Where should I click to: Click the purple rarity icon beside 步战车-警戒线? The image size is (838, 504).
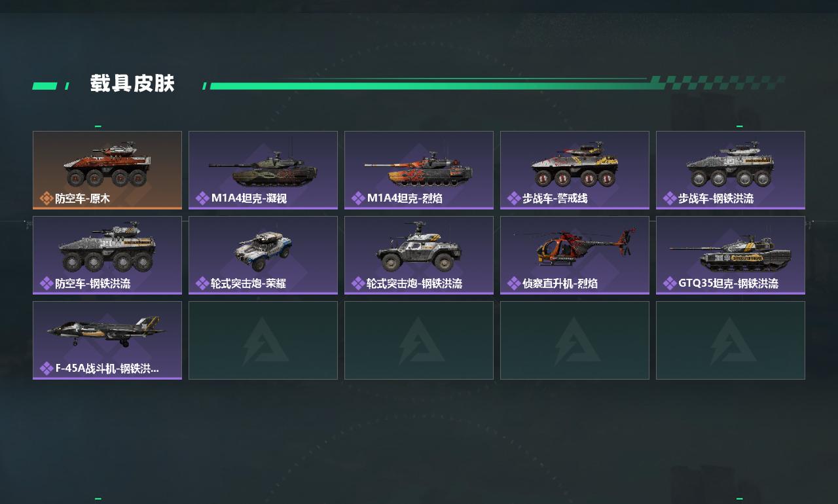pyautogui.click(x=514, y=198)
